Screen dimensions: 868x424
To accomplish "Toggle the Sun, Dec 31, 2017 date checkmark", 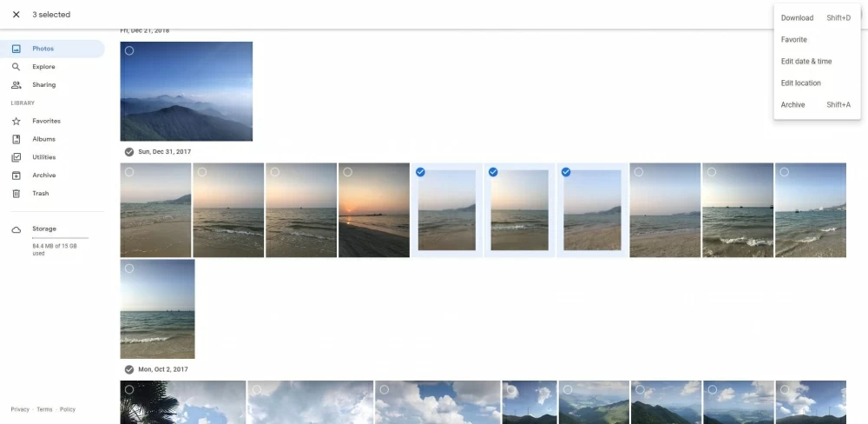I will coord(129,152).
